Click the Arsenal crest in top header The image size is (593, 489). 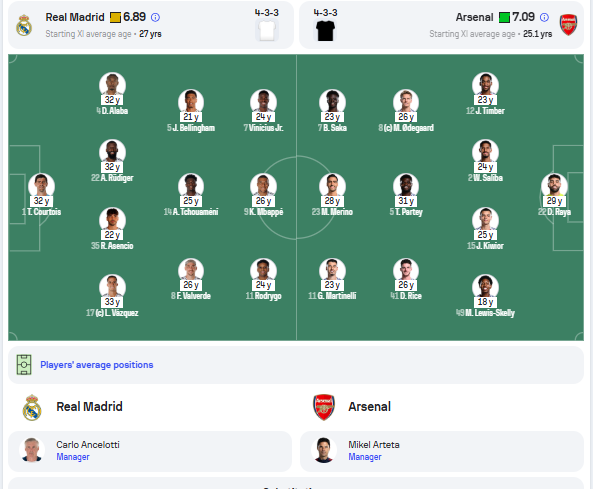[x=568, y=25]
